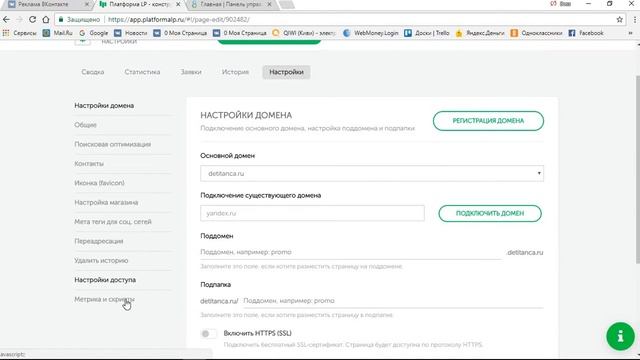Open Иконка (favicon) settings section
The image size is (640, 360).
(99, 183)
